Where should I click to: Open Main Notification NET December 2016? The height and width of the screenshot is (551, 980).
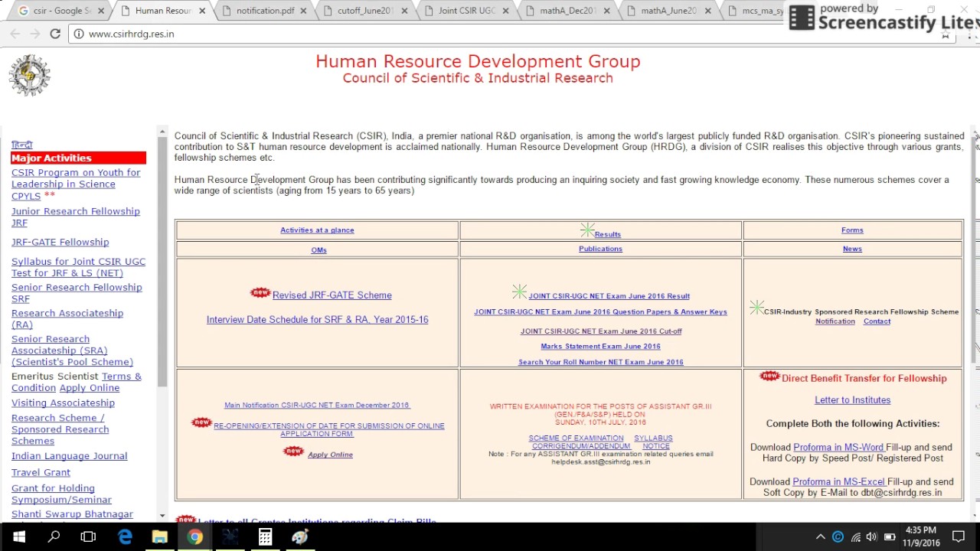click(317, 405)
